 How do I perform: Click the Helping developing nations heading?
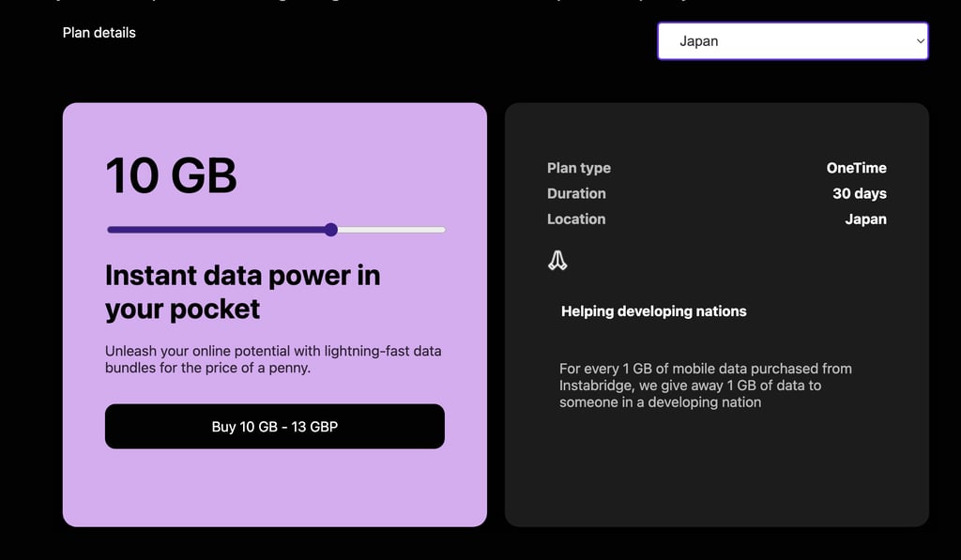653,311
